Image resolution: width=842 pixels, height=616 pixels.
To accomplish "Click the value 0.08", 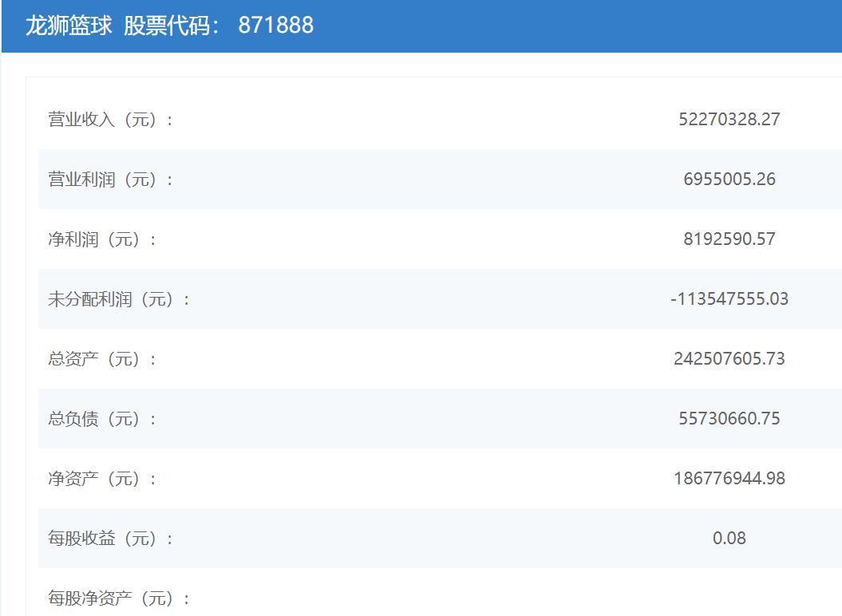I will (729, 538).
